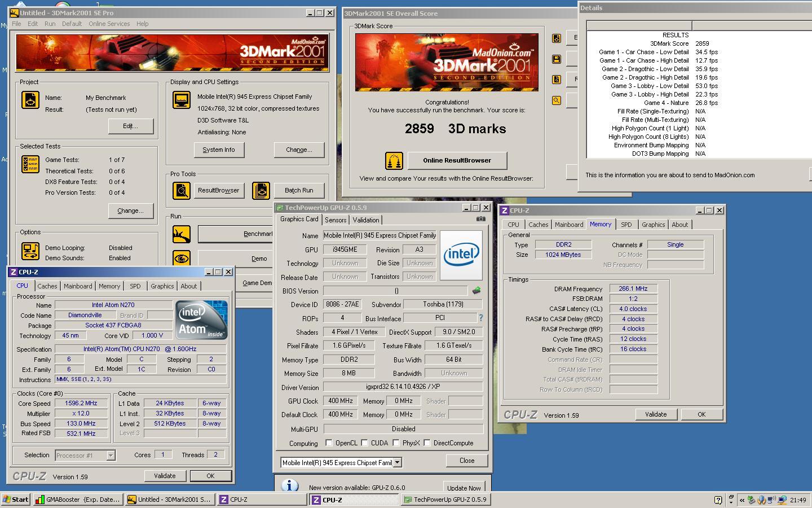Click Change... button under Selected Tests
Image resolution: width=812 pixels, height=508 pixels.
click(131, 211)
